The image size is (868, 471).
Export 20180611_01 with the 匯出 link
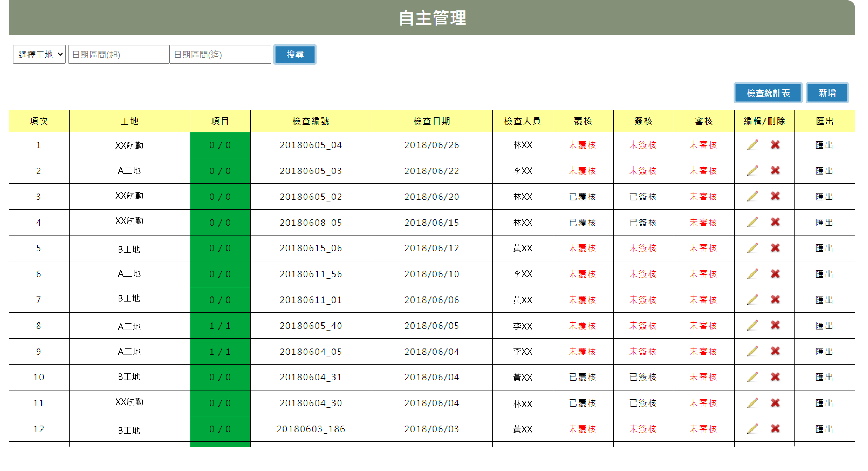824,300
